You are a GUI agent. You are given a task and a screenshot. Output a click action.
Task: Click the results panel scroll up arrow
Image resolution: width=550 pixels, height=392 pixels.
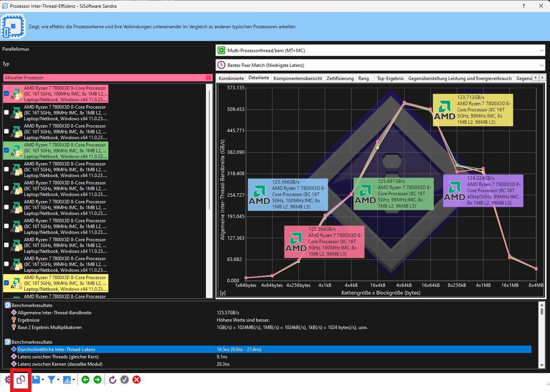[542, 305]
